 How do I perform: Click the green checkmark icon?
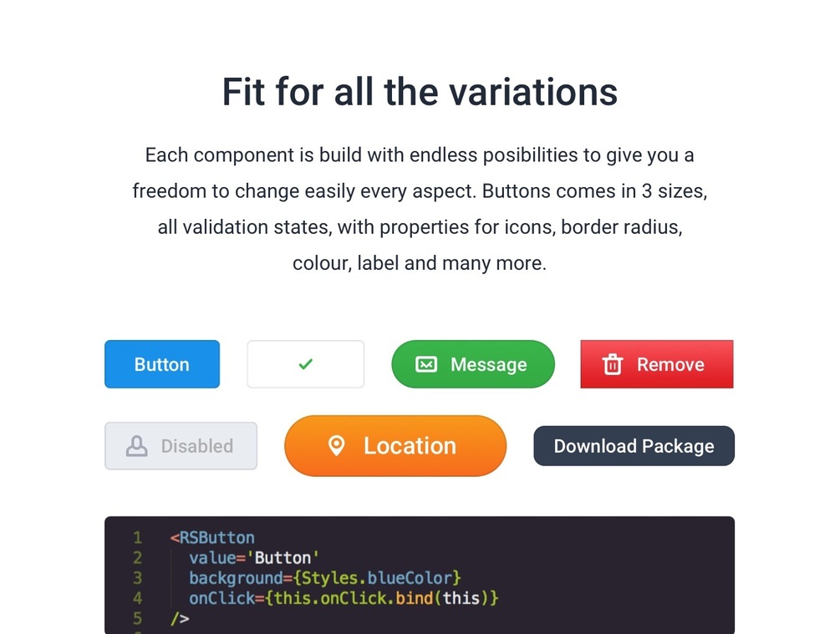point(306,364)
